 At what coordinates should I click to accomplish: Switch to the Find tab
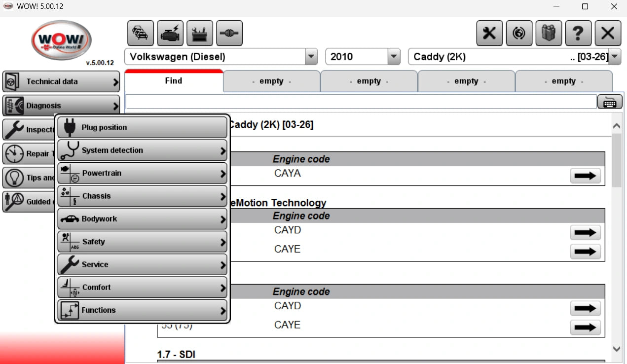[174, 81]
